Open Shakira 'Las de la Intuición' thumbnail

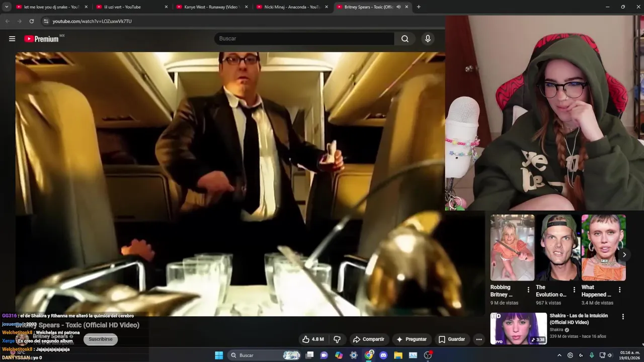519,328
